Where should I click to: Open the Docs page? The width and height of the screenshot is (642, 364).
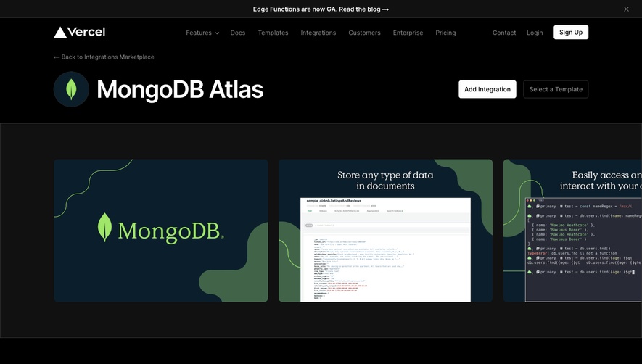tap(237, 33)
